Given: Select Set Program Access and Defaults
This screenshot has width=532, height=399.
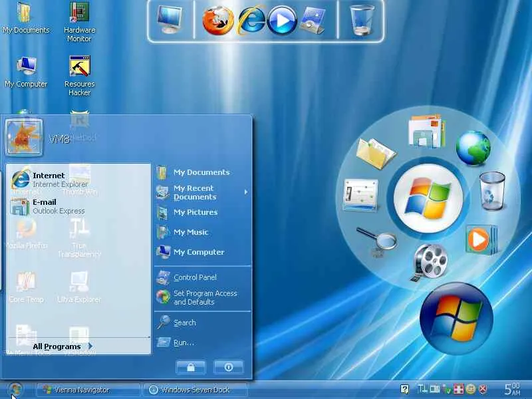Looking at the screenshot, I should coord(203,297).
